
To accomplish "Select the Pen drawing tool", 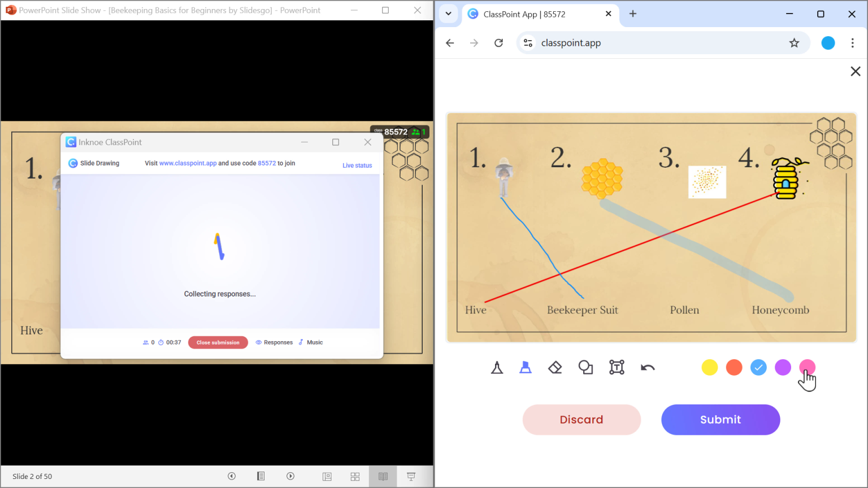I will (496, 367).
